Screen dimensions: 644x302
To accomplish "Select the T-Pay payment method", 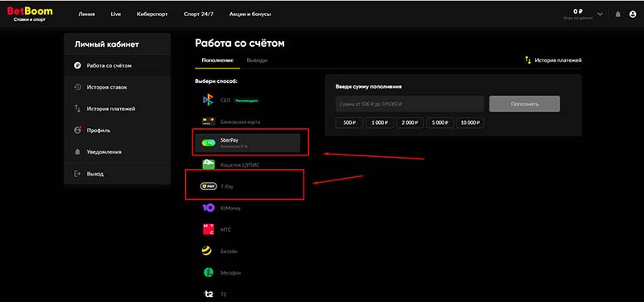I will click(247, 186).
